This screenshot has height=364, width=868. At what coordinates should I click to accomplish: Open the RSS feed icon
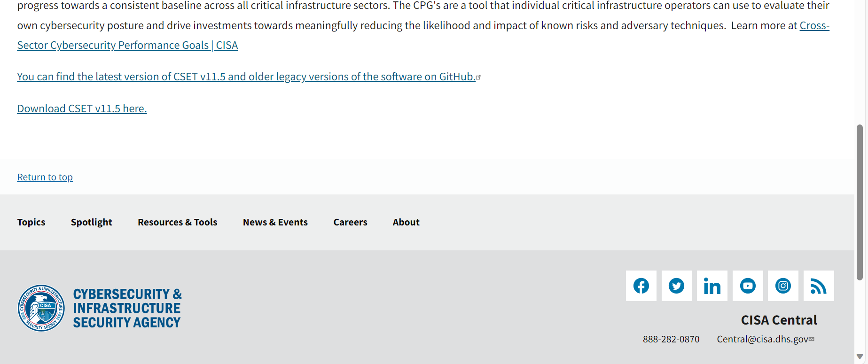tap(819, 286)
